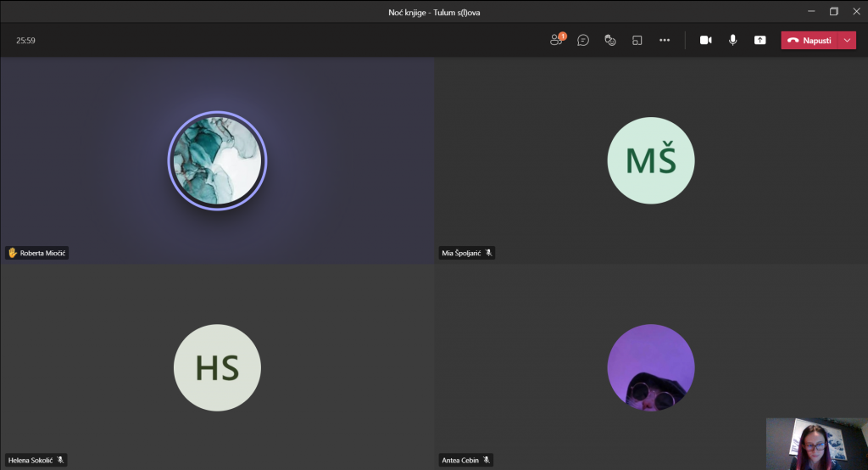This screenshot has height=470, width=868.
Task: Click muted mic icon beside Helena Sokolić
Action: coord(61,460)
